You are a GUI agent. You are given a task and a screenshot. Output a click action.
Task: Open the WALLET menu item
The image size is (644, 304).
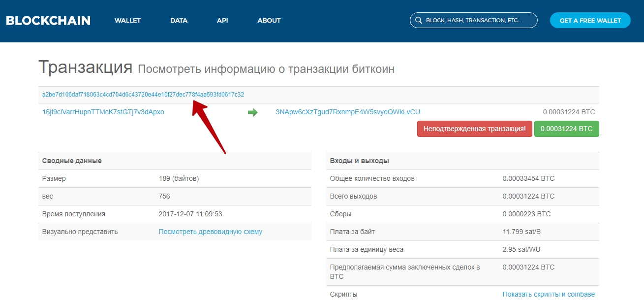(x=127, y=20)
